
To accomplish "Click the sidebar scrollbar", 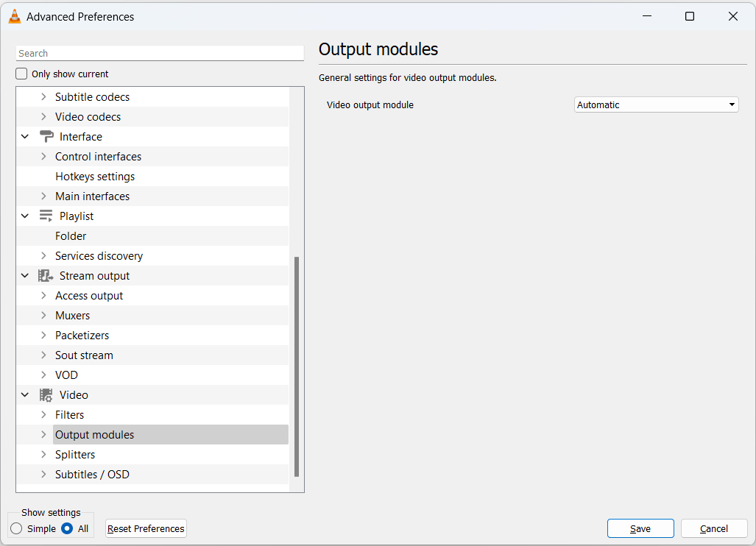I will (x=297, y=368).
